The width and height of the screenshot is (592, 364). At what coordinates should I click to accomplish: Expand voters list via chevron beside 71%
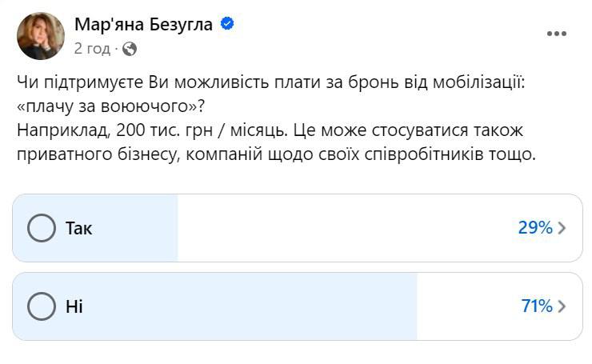pyautogui.click(x=562, y=306)
